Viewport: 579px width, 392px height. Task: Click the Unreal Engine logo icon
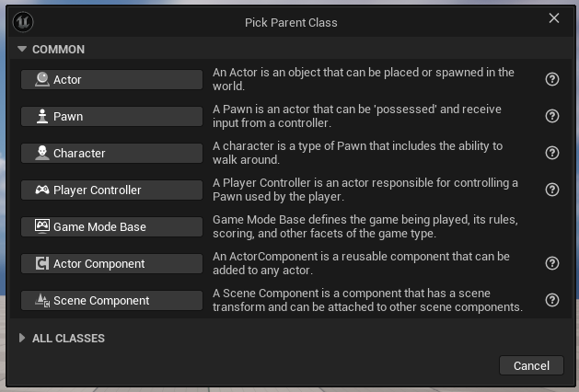pos(23,22)
